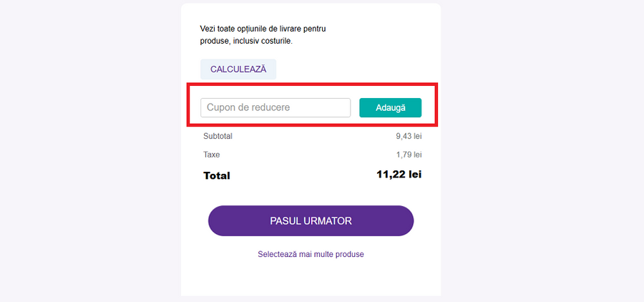Open Selectează mai multe produse link
This screenshot has width=644, height=302.
(311, 254)
